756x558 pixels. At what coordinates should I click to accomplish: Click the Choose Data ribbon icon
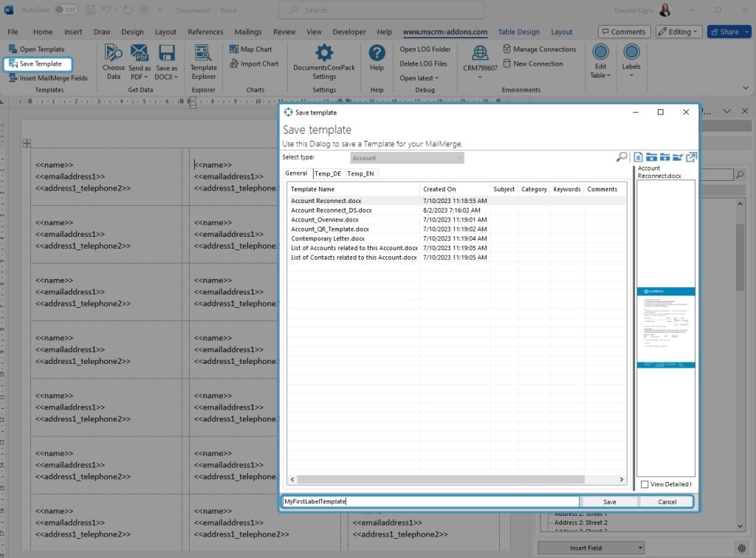tap(113, 62)
